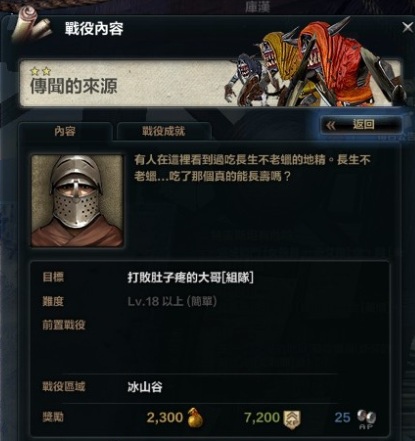Click the campaign area name 冰山谷
This screenshot has height=441, width=415.
[145, 387]
